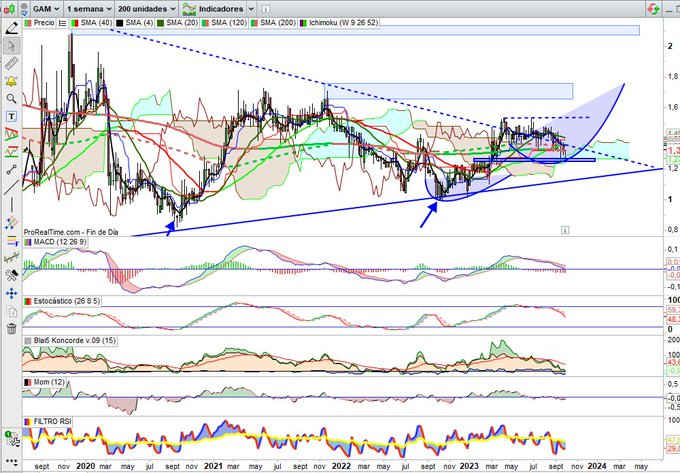Open the FILTRO RSI panel label
This screenshot has width=680, height=473.
(52, 421)
